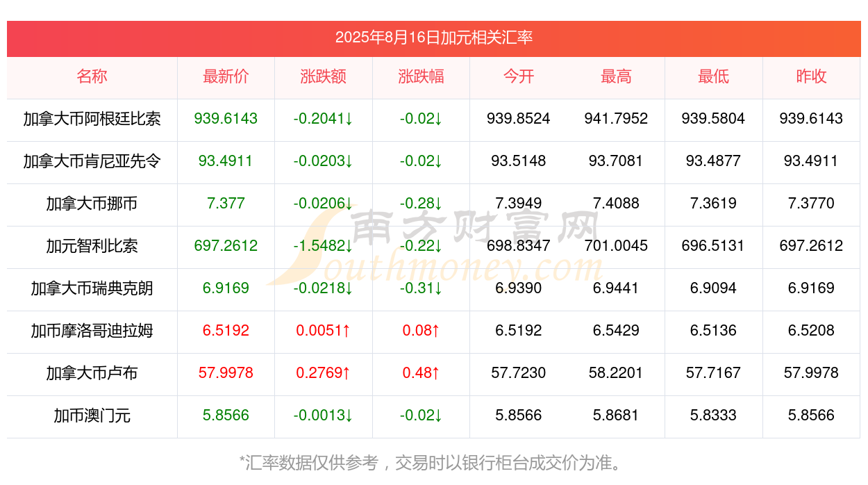Click change amount -0.0218↓
The height and width of the screenshot is (485, 868).
(x=324, y=288)
